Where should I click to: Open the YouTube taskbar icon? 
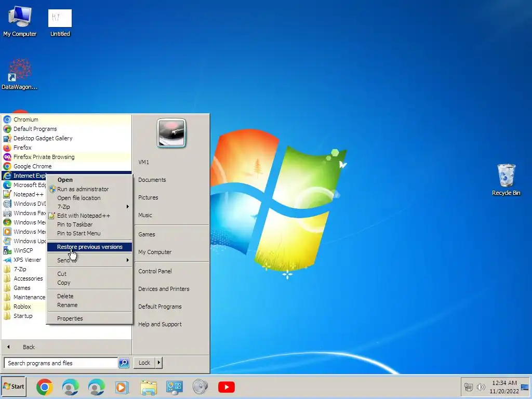click(227, 387)
